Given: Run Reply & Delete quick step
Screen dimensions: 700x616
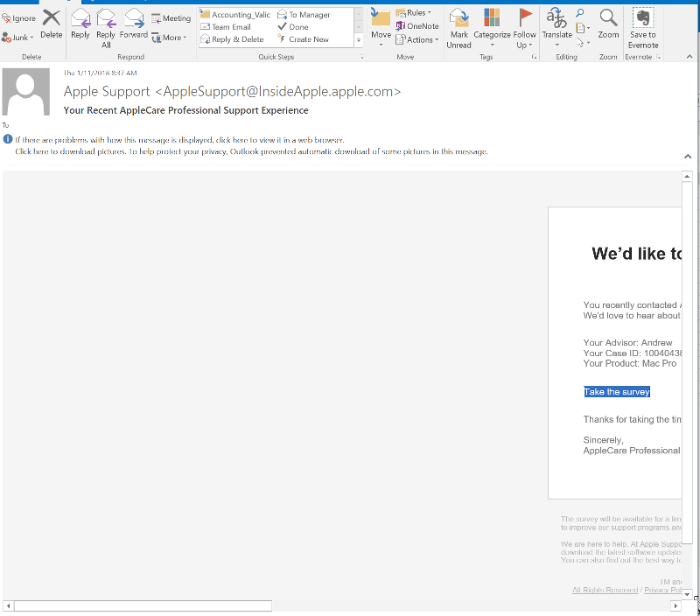Looking at the screenshot, I should [232, 39].
